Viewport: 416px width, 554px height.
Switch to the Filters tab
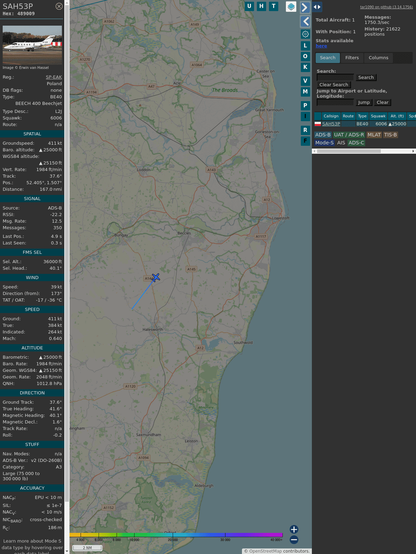pyautogui.click(x=352, y=58)
